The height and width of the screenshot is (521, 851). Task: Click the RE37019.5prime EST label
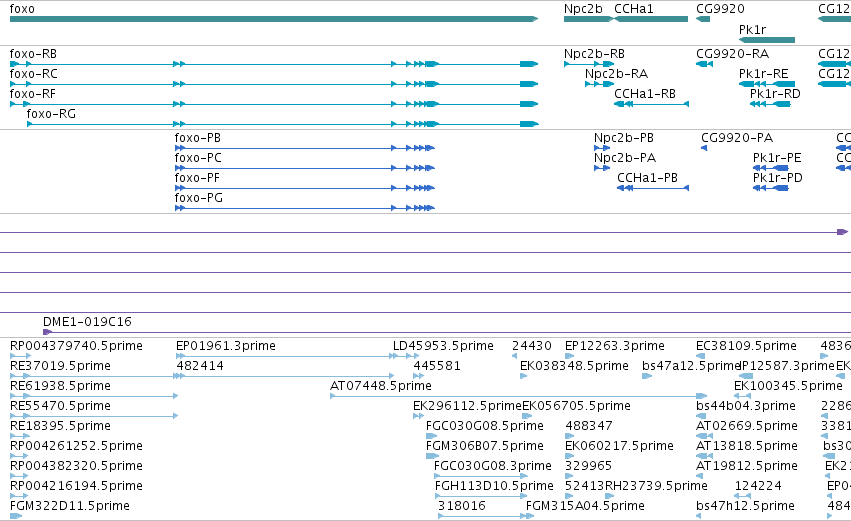pos(60,366)
